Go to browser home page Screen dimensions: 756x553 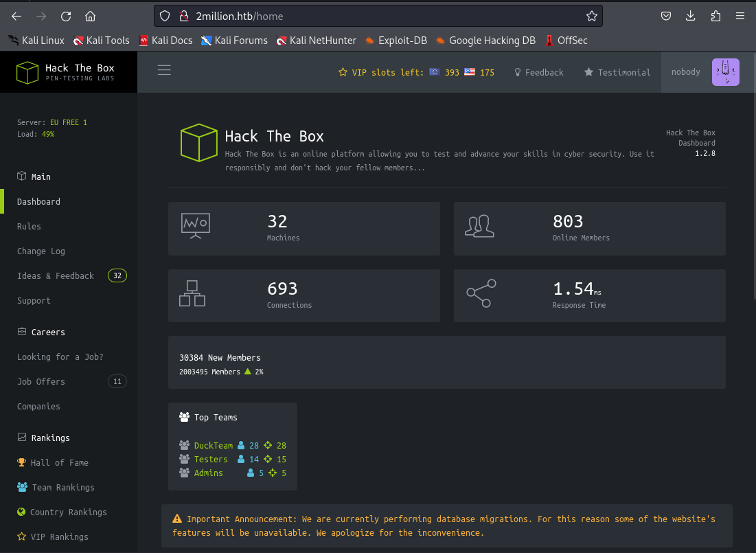(91, 16)
